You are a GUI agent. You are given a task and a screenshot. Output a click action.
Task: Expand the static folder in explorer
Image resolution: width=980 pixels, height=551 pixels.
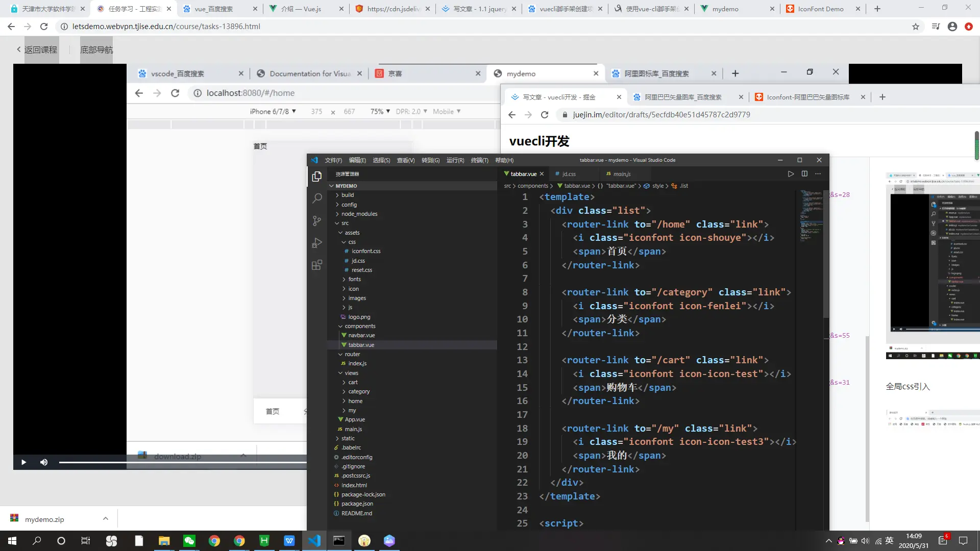pos(348,438)
